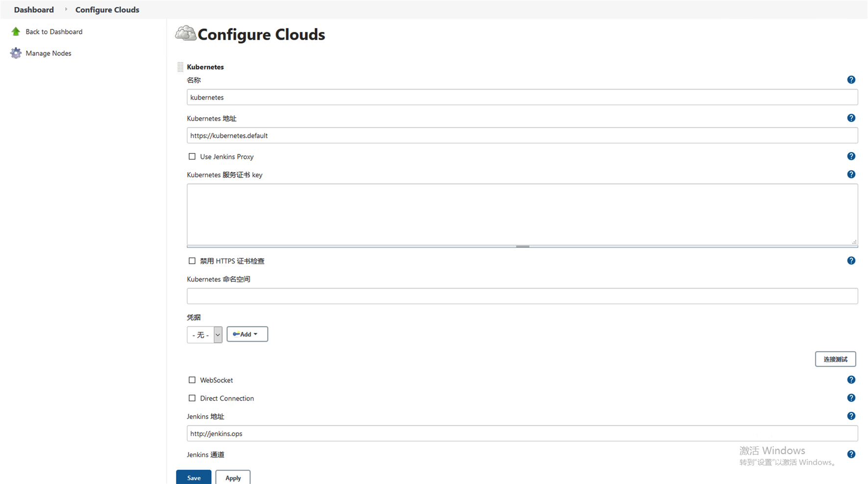Show help for Direct Connection option
Viewport: 868px width, 484px height.
pyautogui.click(x=851, y=398)
